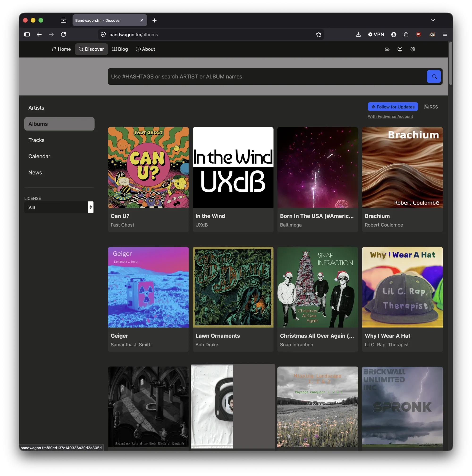This screenshot has height=476, width=472.
Task: Click the Can U? album cover
Action: 148,168
